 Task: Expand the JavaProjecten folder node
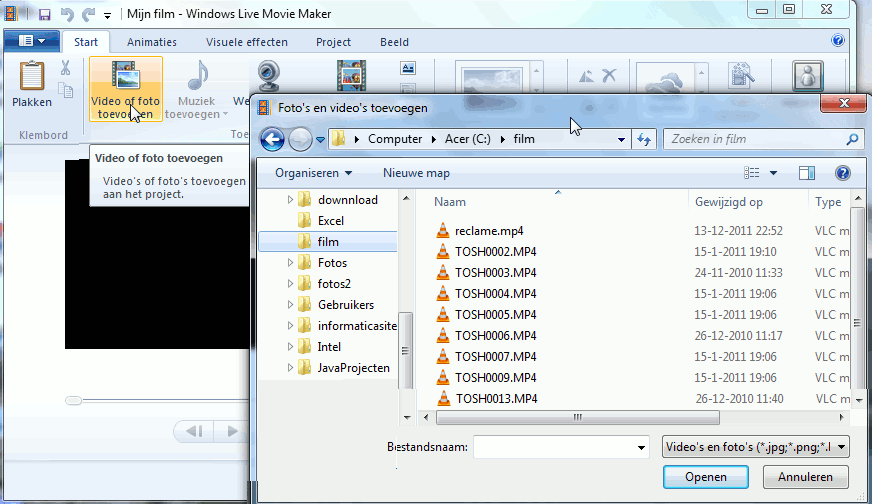pos(290,367)
